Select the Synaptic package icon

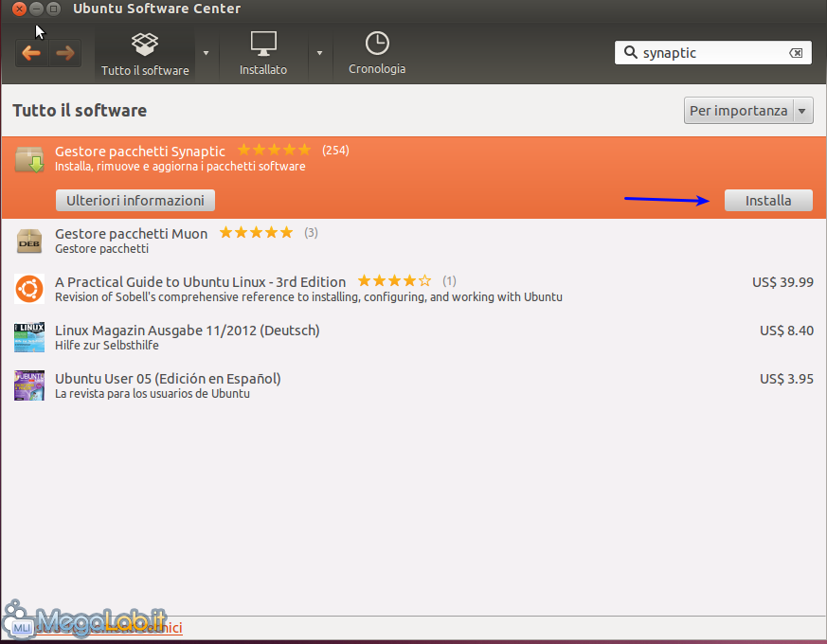click(x=29, y=159)
